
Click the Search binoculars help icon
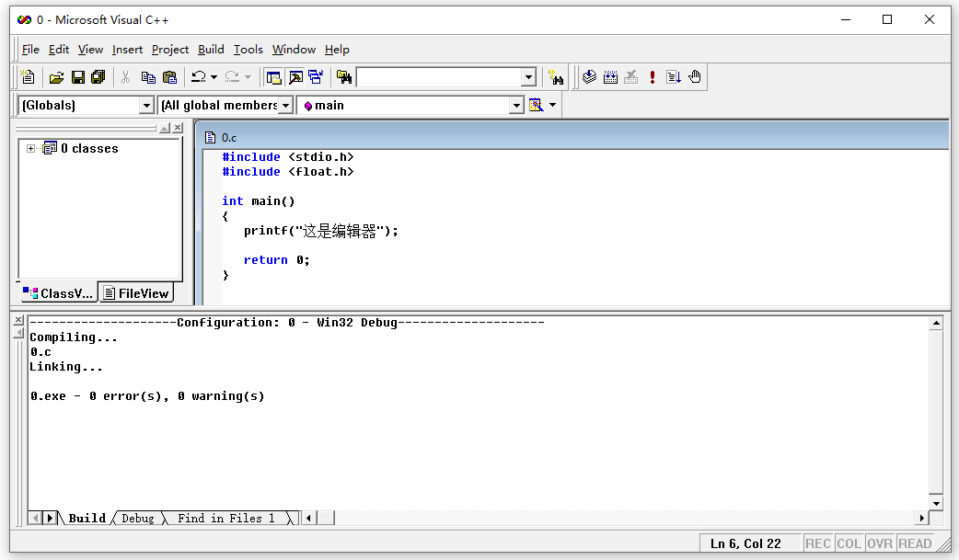(556, 77)
